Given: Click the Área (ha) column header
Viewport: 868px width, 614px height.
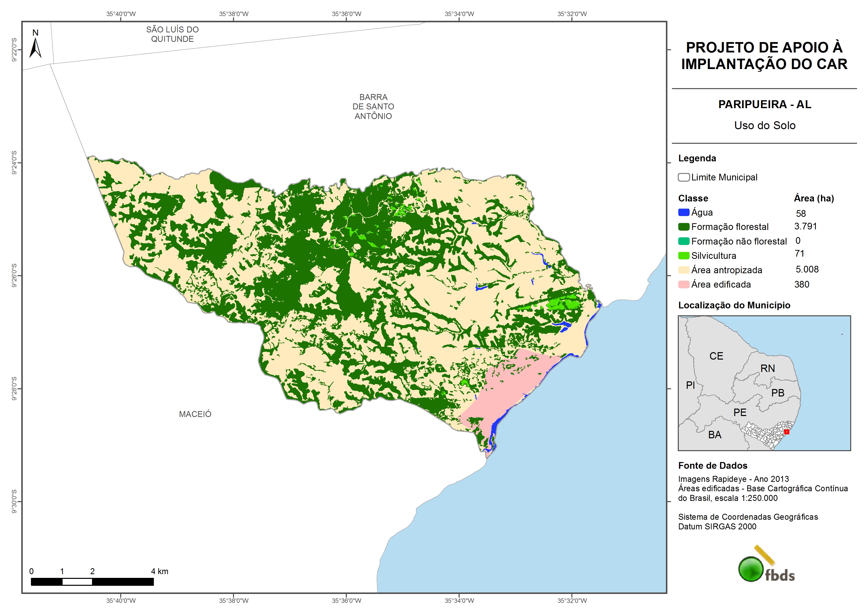Looking at the screenshot, I should pos(814,198).
